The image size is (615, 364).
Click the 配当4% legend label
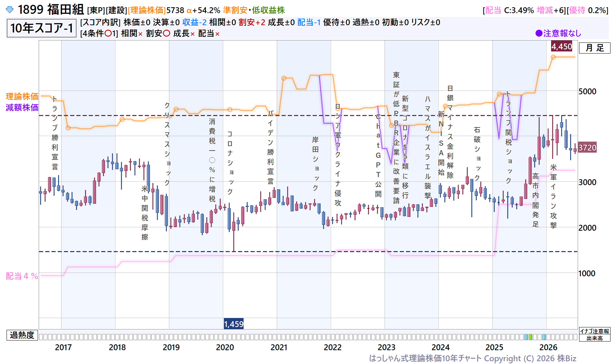tap(22, 276)
